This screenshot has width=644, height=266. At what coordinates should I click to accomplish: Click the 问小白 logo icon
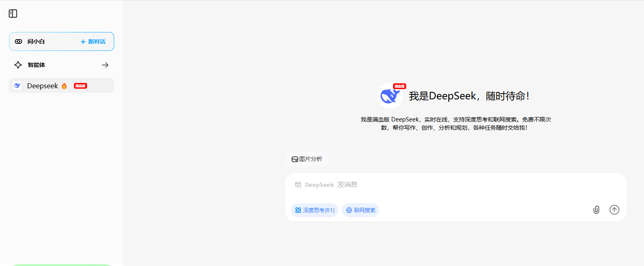coord(18,41)
